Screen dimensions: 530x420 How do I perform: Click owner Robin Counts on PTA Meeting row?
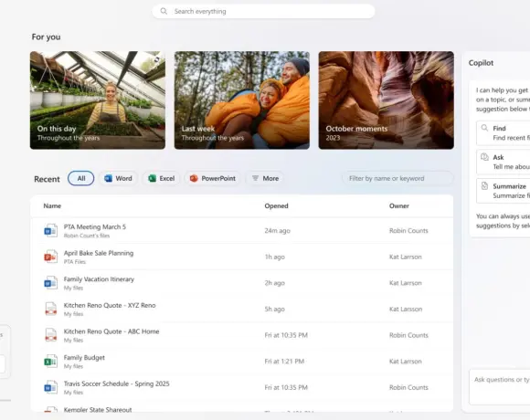click(x=408, y=231)
